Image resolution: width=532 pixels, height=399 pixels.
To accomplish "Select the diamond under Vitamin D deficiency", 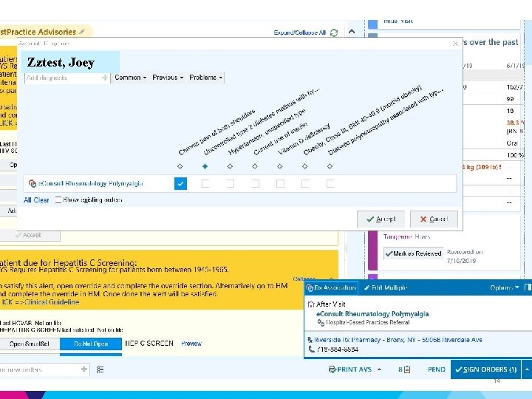I will (x=280, y=166).
